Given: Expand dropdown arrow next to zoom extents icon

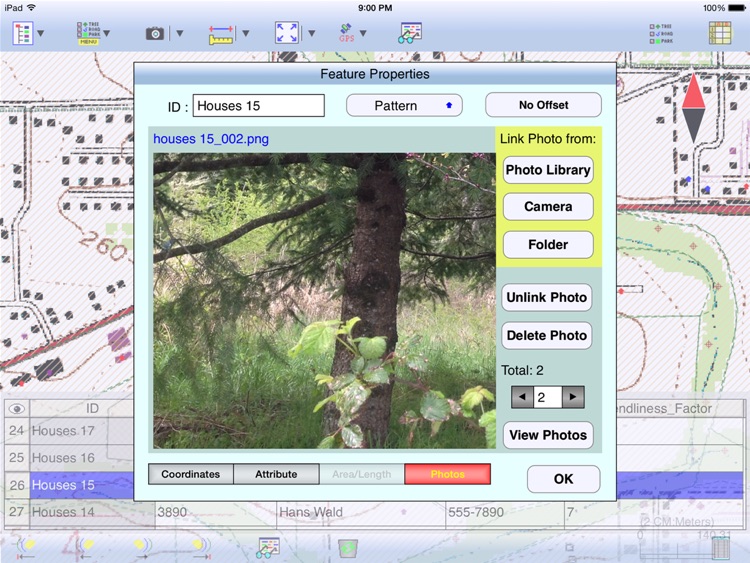Looking at the screenshot, I should [x=311, y=33].
